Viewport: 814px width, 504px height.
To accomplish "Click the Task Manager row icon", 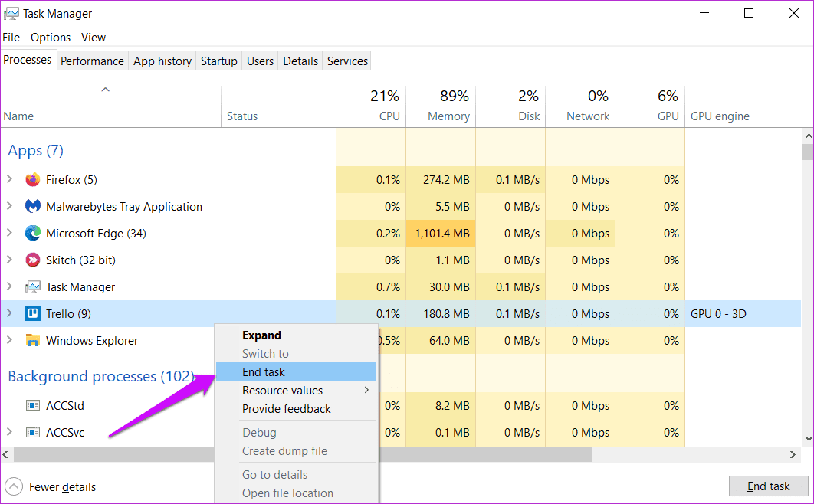I will click(33, 286).
